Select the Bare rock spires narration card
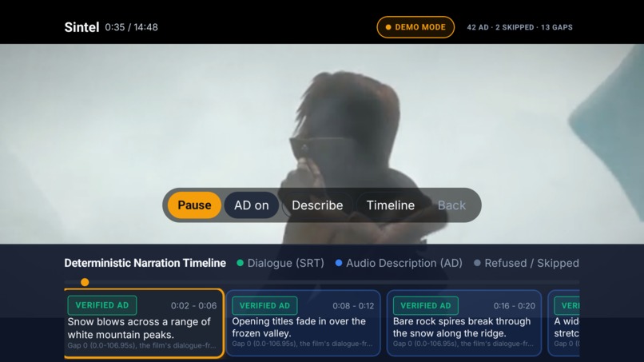 (x=464, y=323)
